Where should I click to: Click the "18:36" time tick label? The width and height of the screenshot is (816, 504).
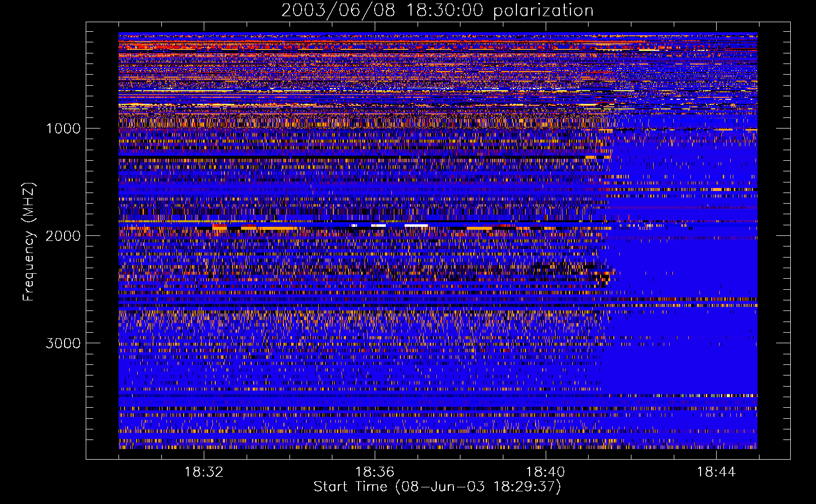pos(375,472)
